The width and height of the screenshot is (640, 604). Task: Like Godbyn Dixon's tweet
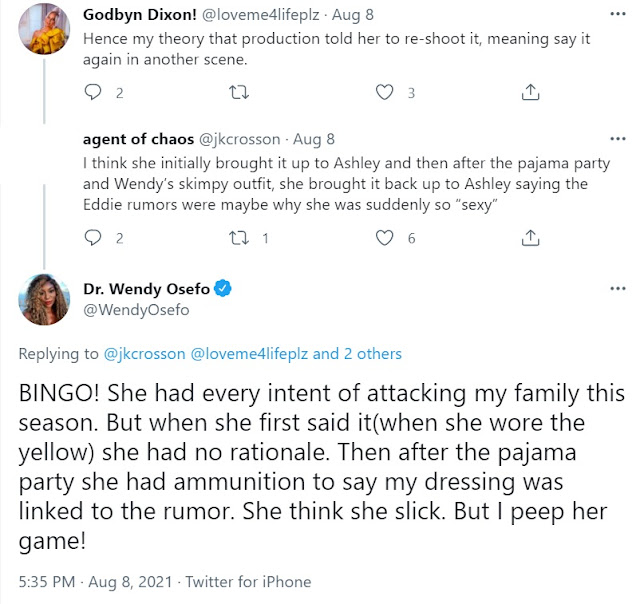coord(384,93)
